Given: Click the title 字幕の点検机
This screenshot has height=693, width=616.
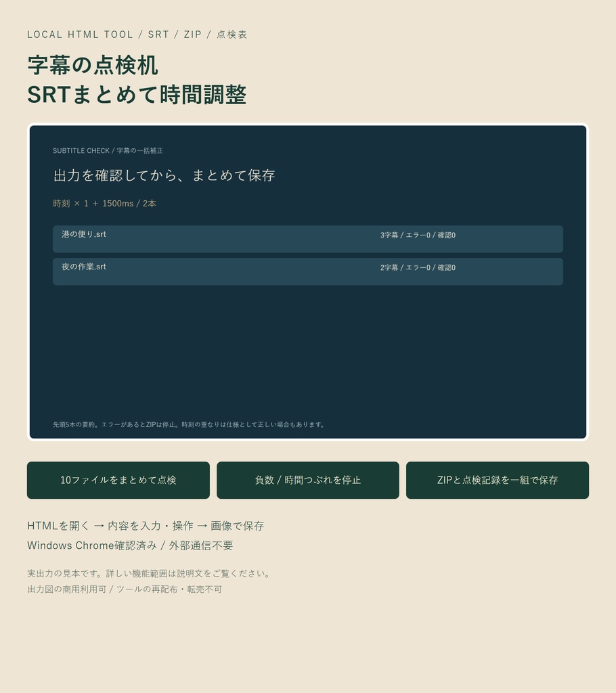Looking at the screenshot, I should (93, 66).
